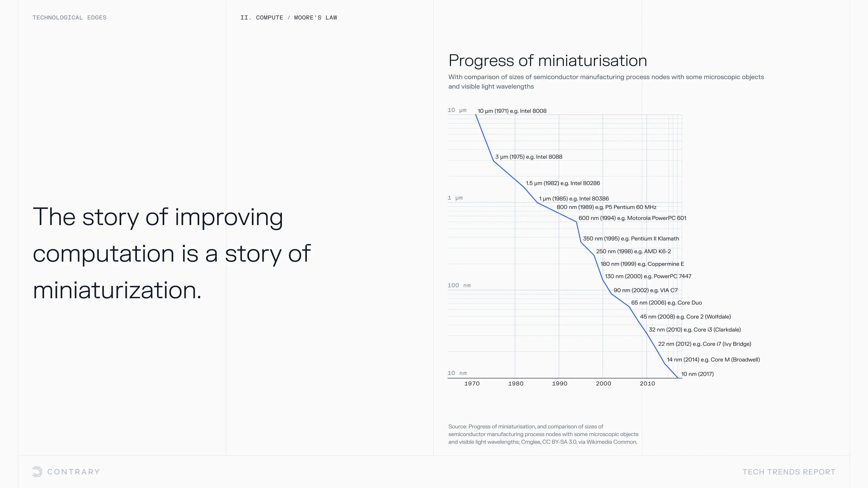Click the headline about improving computation

click(x=171, y=253)
